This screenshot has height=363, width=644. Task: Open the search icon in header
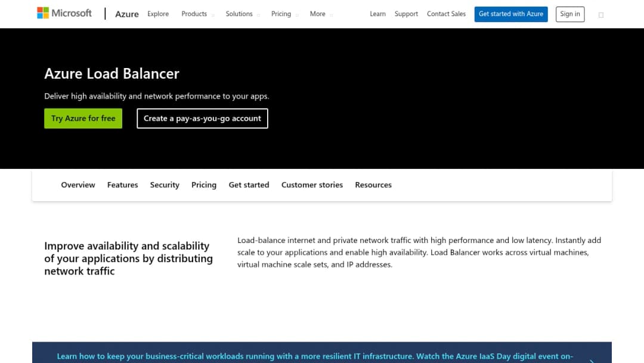[601, 15]
